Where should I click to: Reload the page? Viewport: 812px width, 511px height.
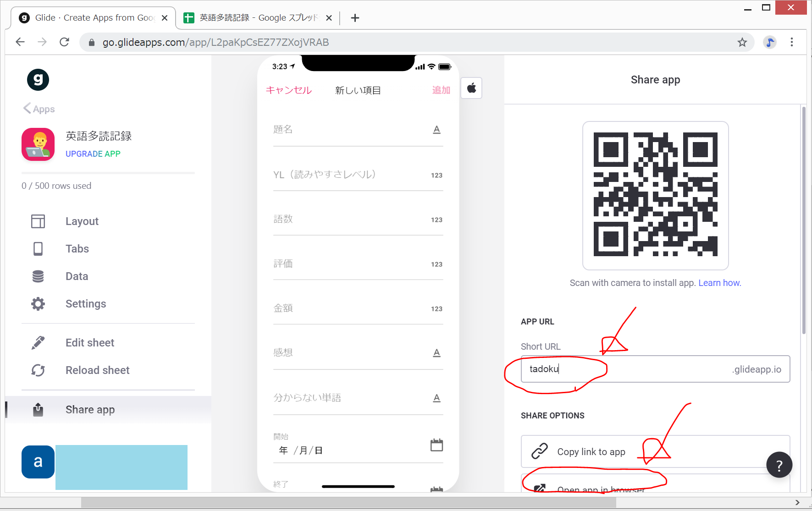click(x=65, y=42)
